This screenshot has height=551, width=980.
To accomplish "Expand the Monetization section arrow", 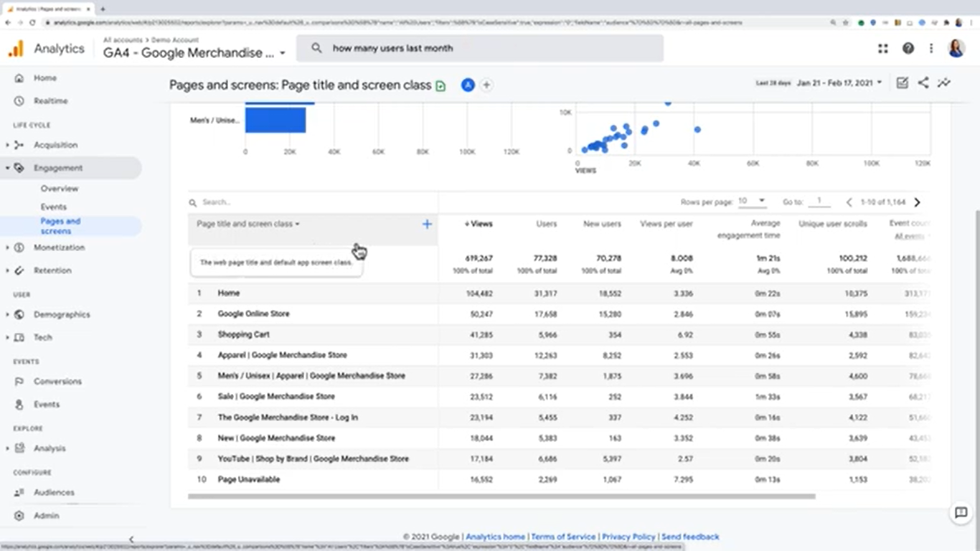I will 8,248.
